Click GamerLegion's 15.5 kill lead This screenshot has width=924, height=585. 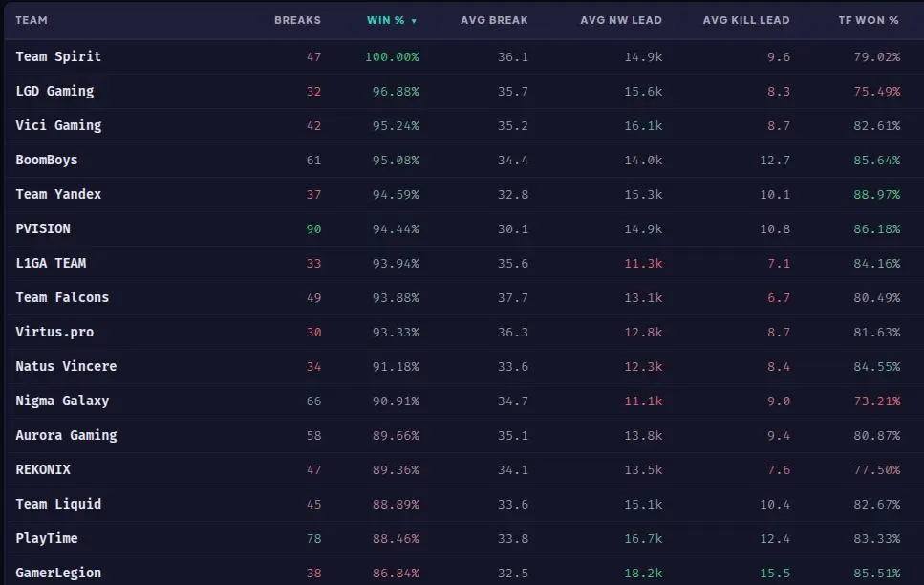coord(775,573)
